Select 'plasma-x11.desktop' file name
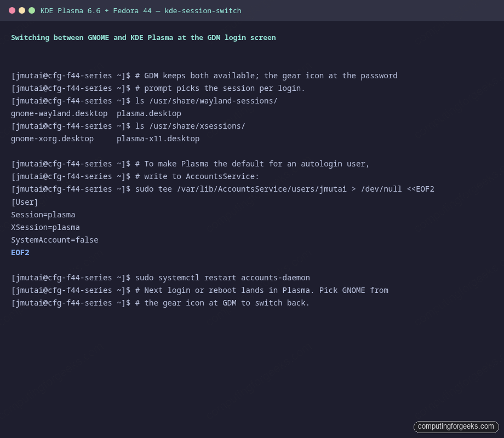This screenshot has width=504, height=438. [158, 139]
